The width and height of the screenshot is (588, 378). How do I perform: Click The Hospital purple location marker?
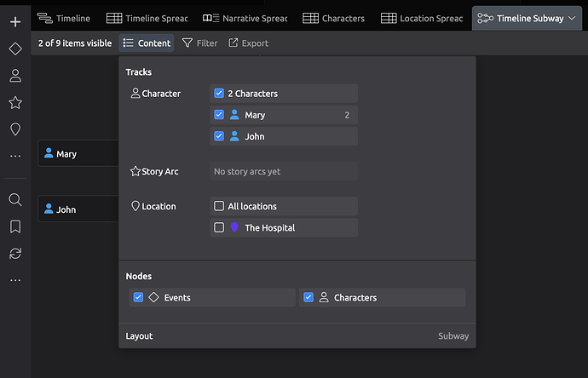tap(234, 227)
